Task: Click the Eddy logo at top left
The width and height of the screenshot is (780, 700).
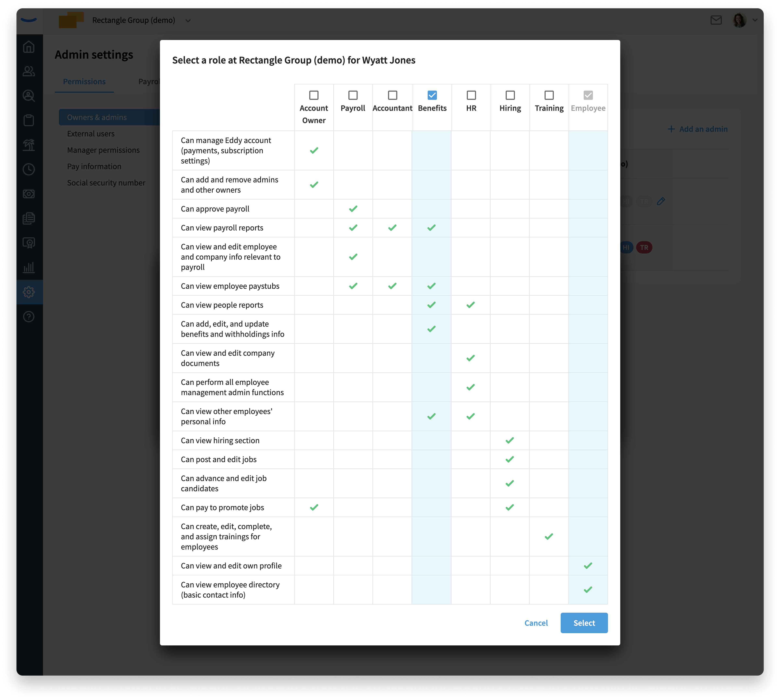Action: click(29, 20)
